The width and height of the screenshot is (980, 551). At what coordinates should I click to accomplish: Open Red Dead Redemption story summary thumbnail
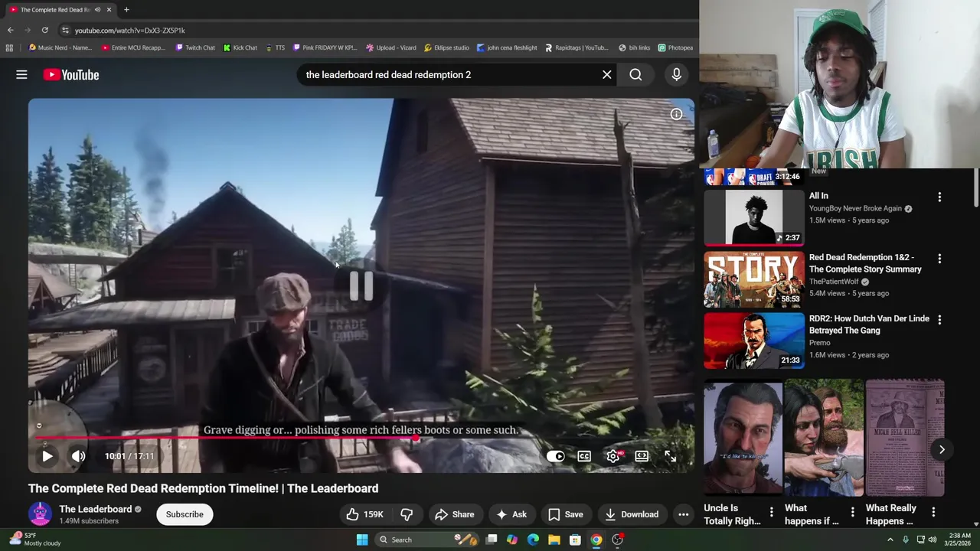[x=753, y=279]
